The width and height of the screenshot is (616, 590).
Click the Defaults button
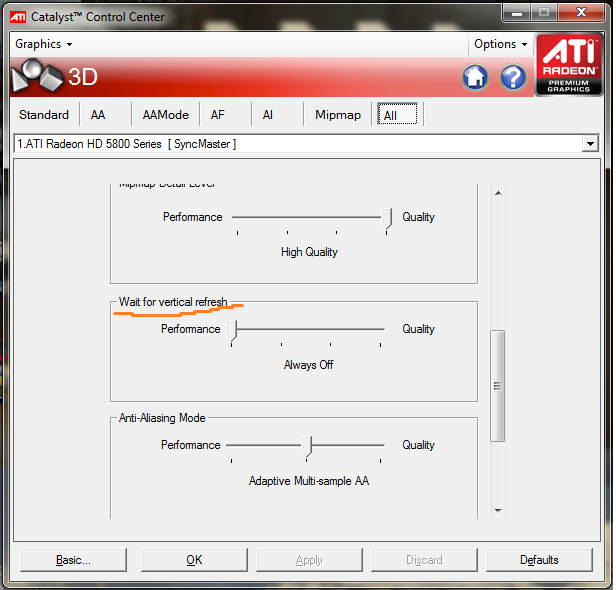[x=539, y=560]
